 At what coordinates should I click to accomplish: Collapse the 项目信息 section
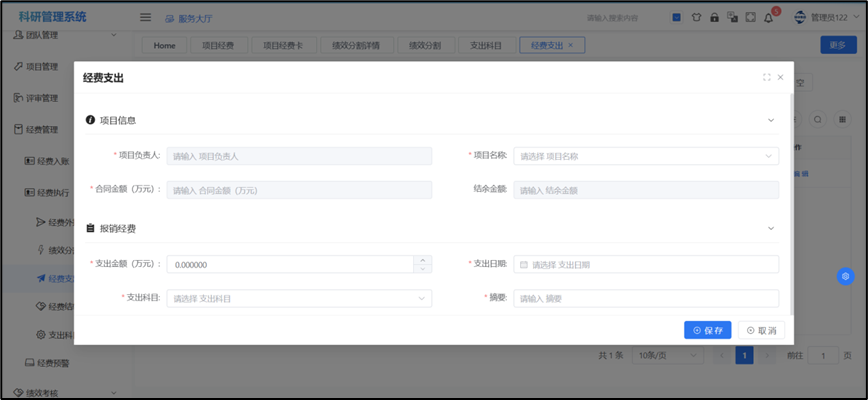[x=770, y=120]
